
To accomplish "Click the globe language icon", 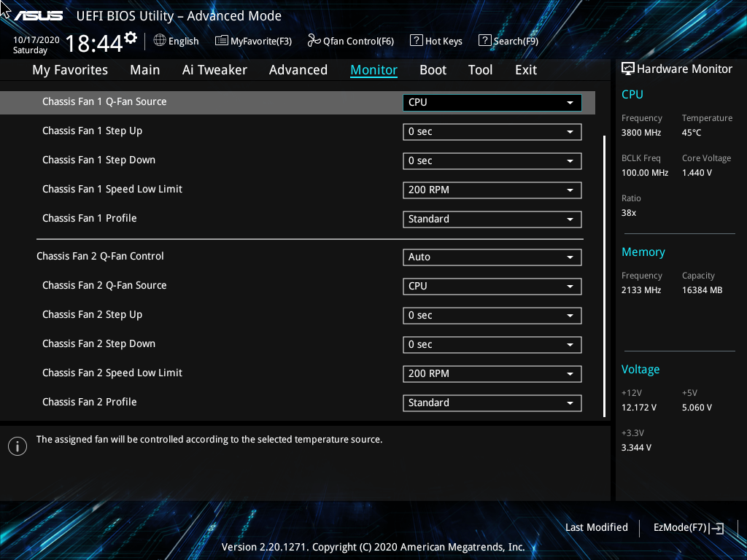I will pyautogui.click(x=160, y=41).
